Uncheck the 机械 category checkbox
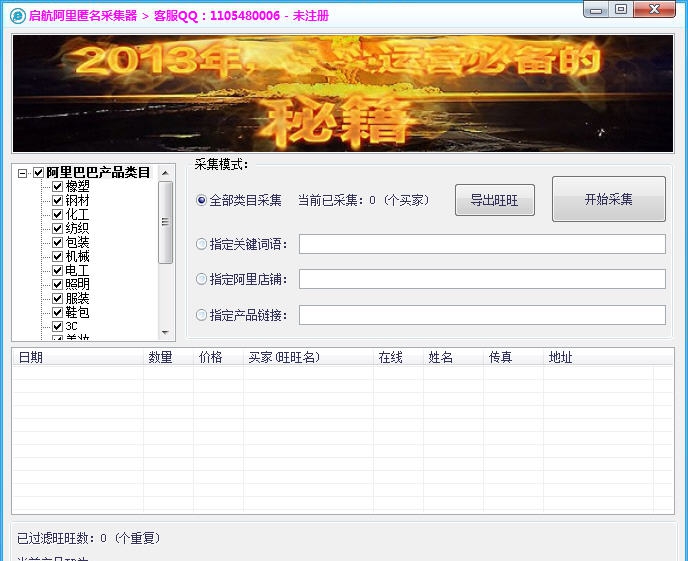This screenshot has width=688, height=561. click(x=57, y=256)
